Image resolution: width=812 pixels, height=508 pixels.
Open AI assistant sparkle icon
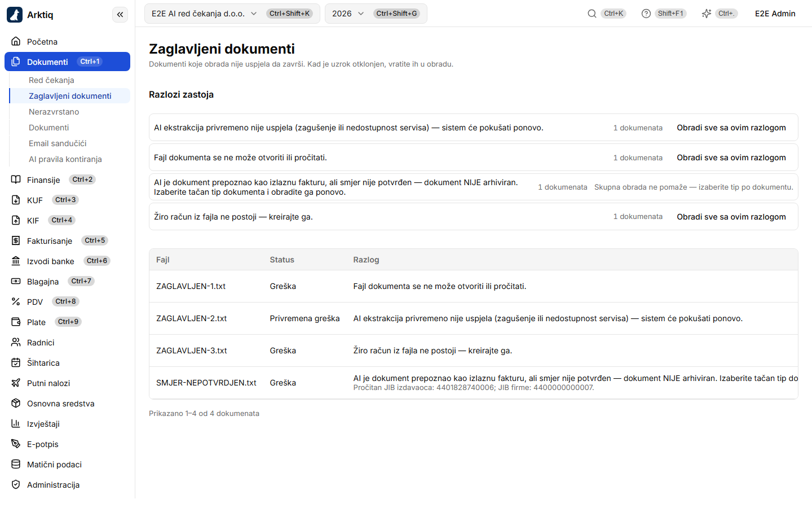coord(707,14)
